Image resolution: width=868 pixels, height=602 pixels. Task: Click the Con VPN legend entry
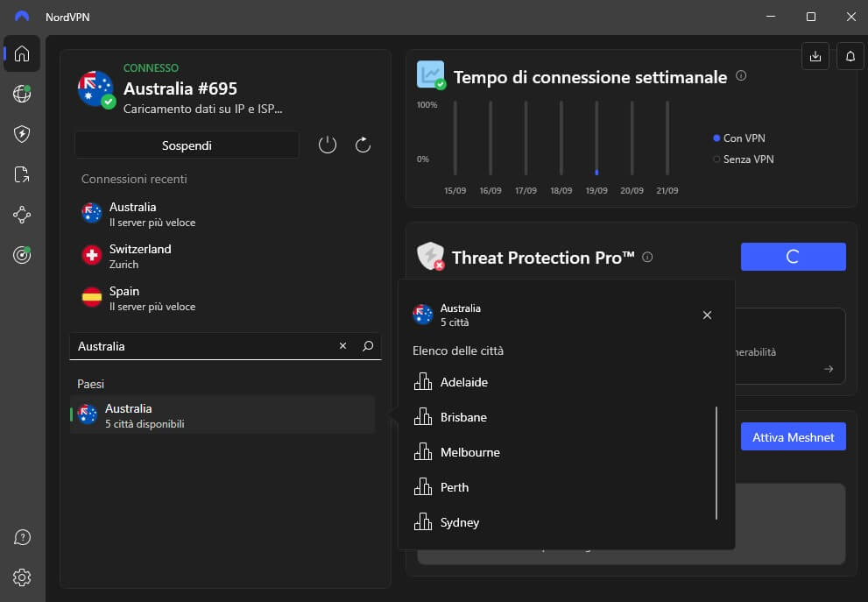point(739,138)
